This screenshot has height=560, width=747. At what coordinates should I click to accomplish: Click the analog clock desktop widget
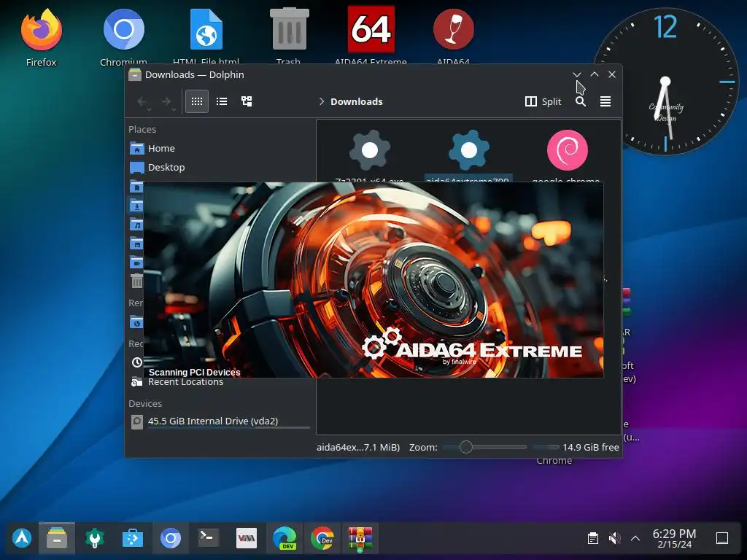665,82
